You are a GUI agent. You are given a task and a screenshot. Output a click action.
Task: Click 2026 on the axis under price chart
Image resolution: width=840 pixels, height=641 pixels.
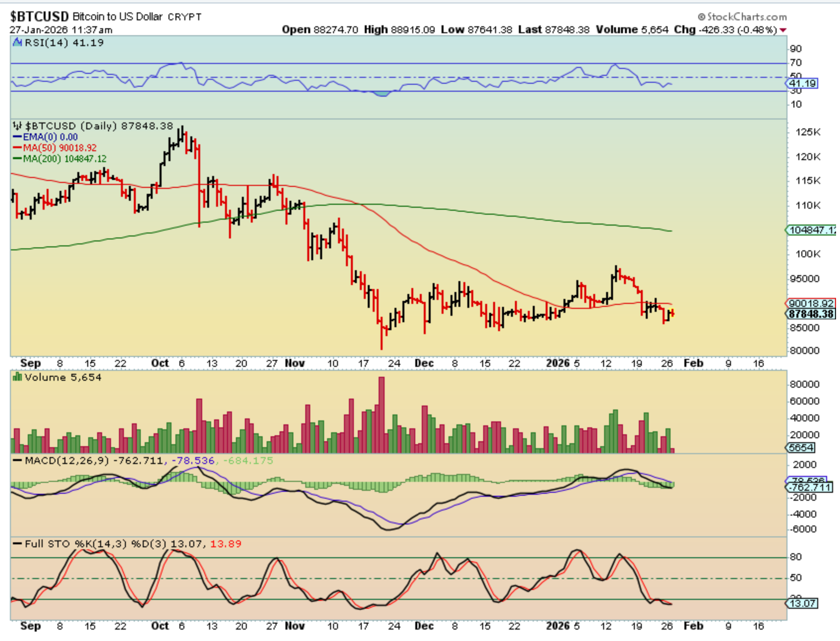point(558,363)
